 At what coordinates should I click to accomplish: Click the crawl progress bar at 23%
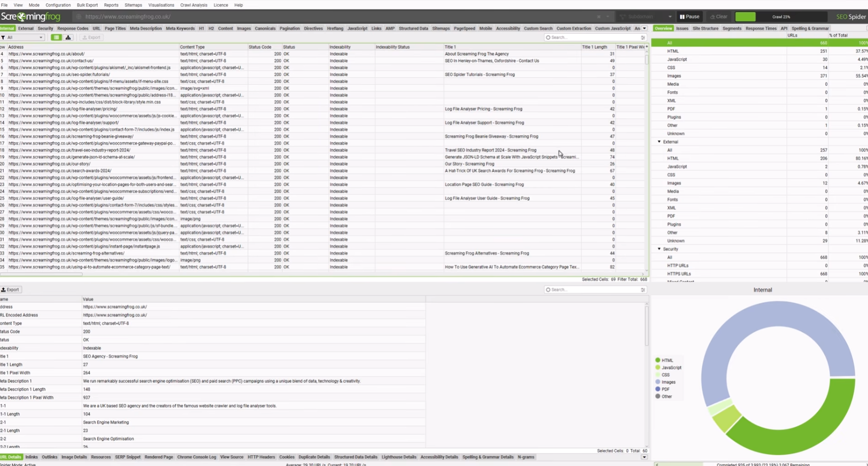pyautogui.click(x=781, y=17)
